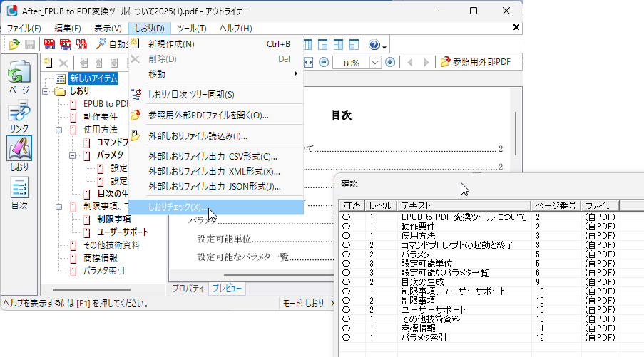The image size is (644, 357).
Task: Close the document with the menu bar X
Action: pyautogui.click(x=516, y=28)
